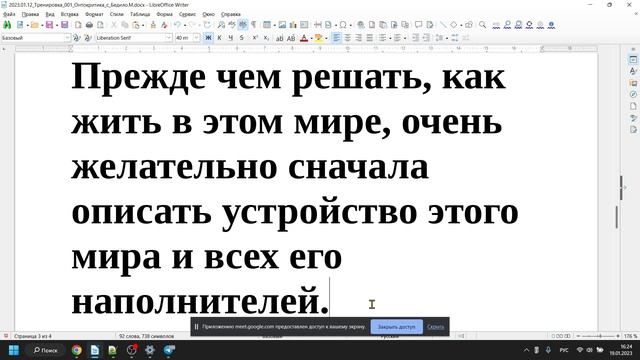Viewport: 640px width, 360px height.
Task: Click the Undo arrow icon
Action: [x=177, y=25]
